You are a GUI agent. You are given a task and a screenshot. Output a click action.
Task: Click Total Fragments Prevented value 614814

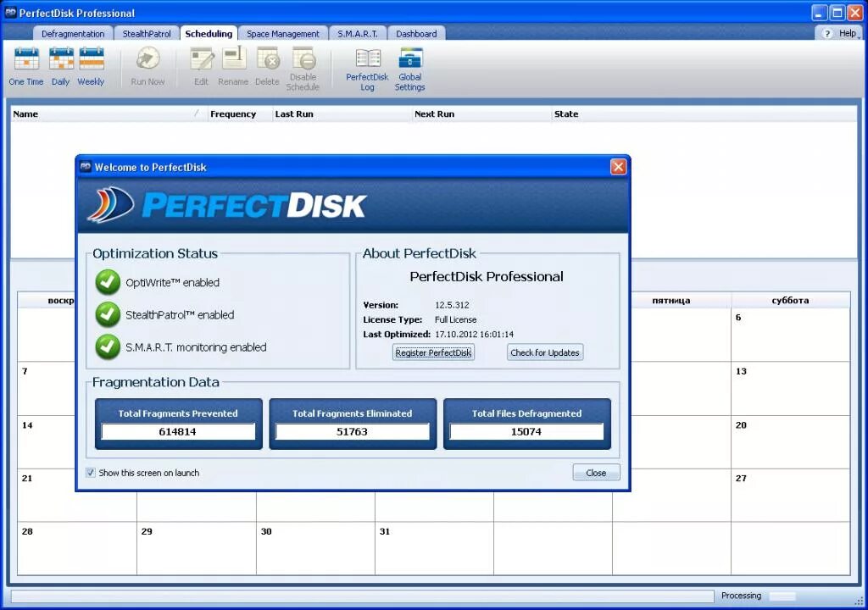178,432
